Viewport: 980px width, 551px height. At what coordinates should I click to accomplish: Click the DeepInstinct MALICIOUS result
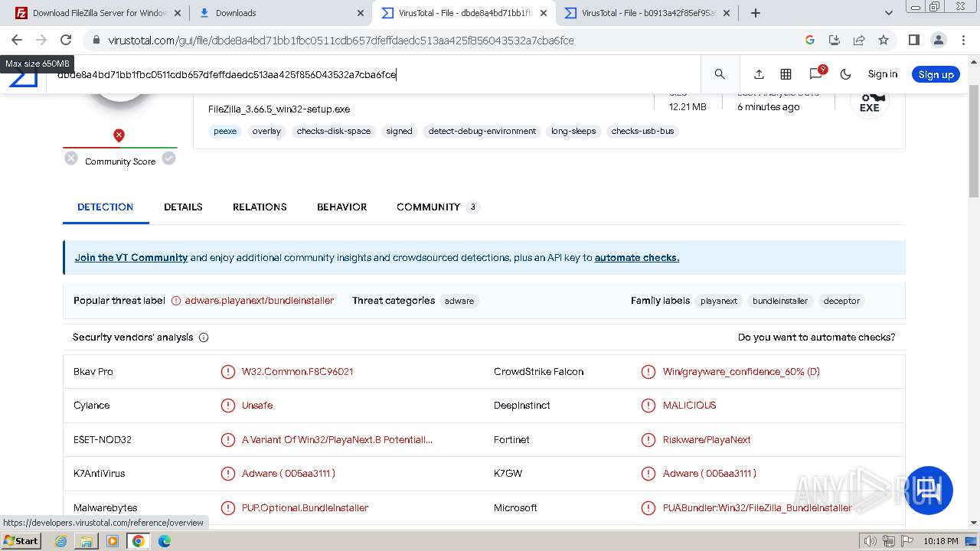tap(689, 406)
